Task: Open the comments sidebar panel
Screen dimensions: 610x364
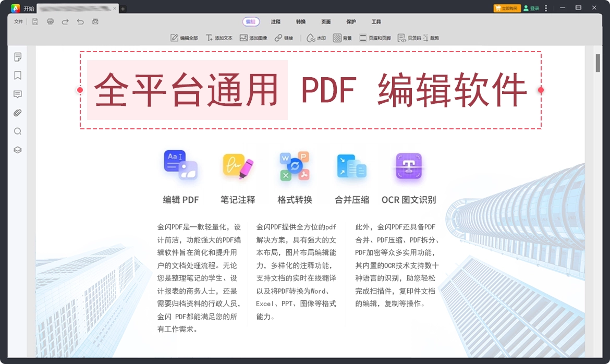Action: tap(18, 94)
